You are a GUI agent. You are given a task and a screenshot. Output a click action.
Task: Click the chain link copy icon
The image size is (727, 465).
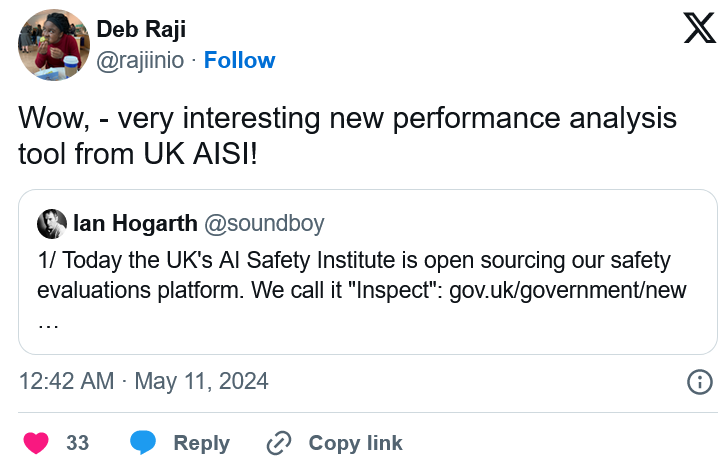[x=279, y=443]
